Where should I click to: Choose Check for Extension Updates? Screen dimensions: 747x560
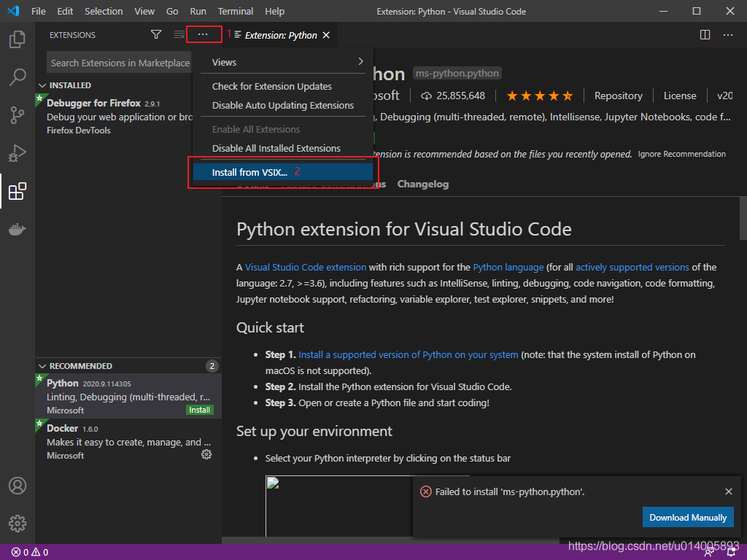click(283, 86)
